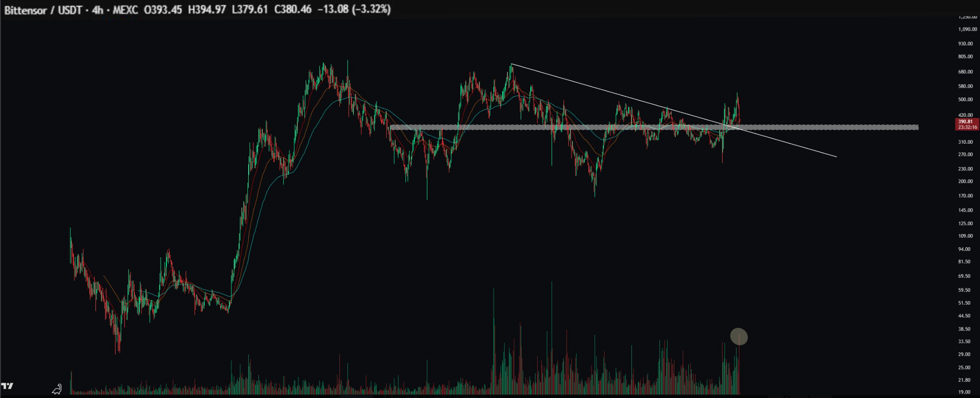Click the 44.50 label on price axis

point(964,316)
